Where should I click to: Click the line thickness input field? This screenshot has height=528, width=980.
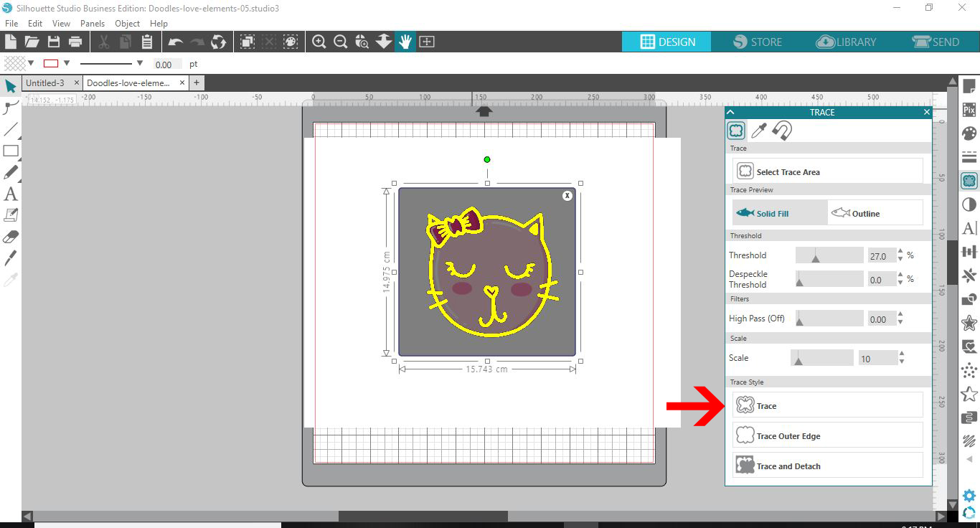[168, 65]
